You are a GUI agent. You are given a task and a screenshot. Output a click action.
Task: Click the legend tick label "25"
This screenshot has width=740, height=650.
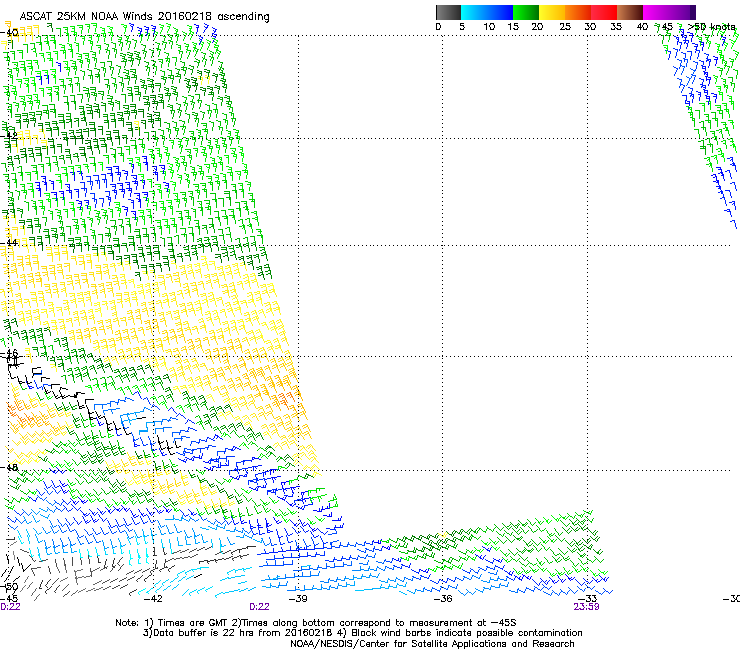coord(565,27)
